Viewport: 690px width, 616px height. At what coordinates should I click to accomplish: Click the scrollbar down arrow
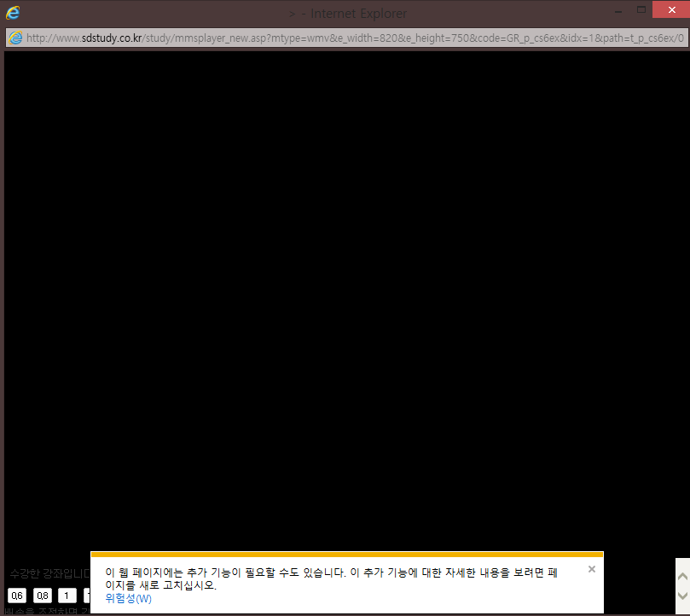pos(682,596)
